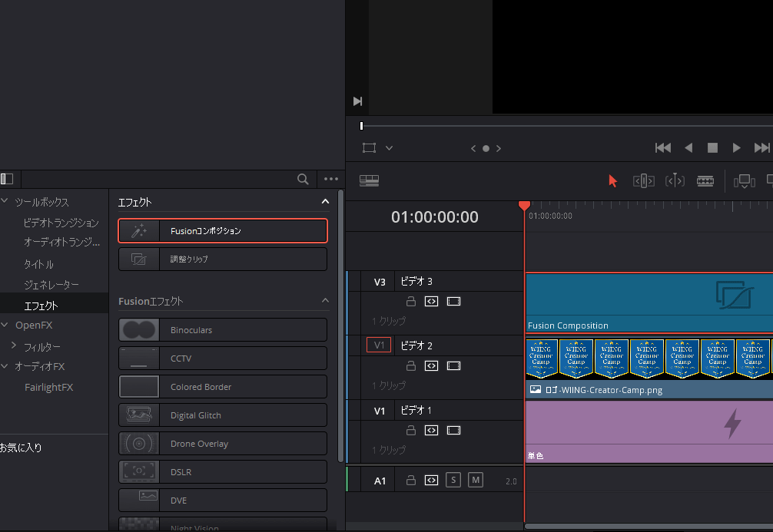Open the three-dot options menu in Effects panel
Image resolution: width=773 pixels, height=532 pixels.
pyautogui.click(x=331, y=179)
